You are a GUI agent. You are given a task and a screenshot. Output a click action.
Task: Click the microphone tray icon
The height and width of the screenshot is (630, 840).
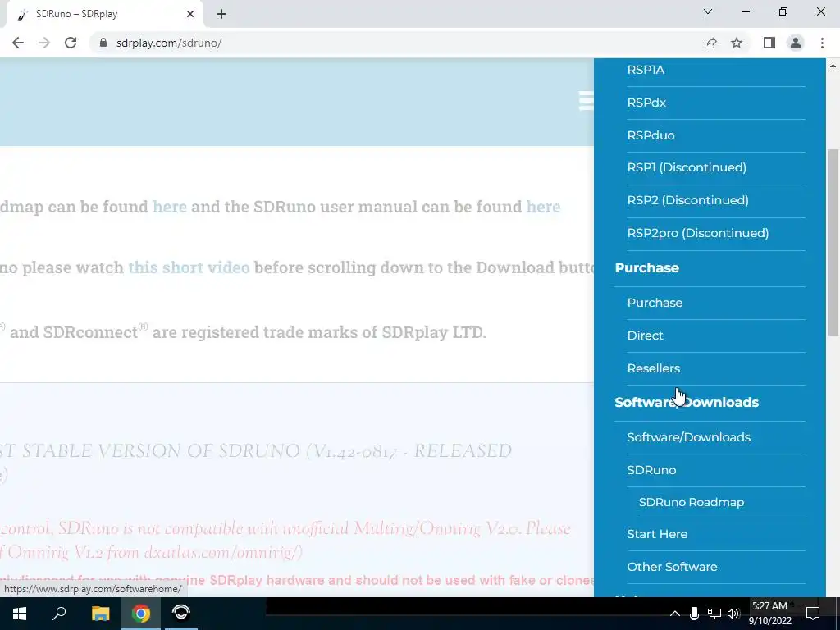coord(694,614)
